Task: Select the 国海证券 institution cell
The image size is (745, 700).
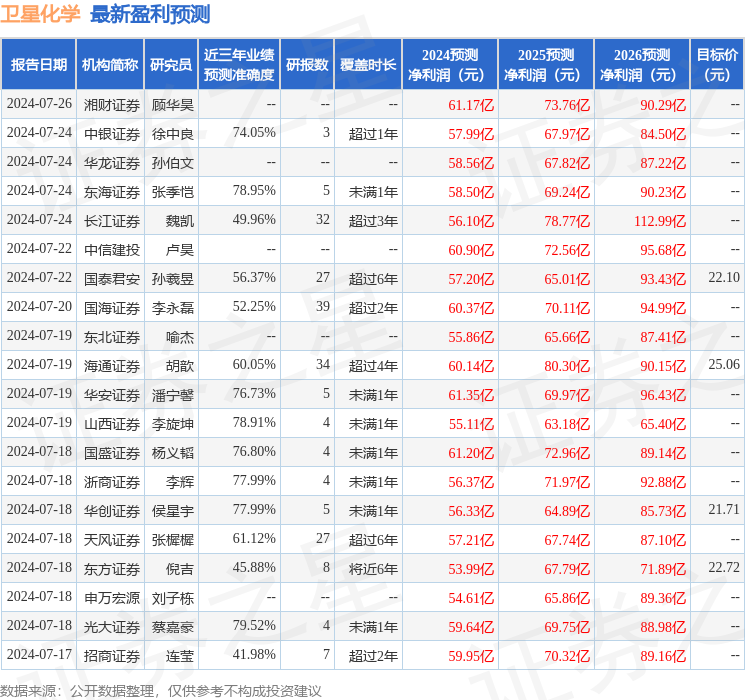Action: [112, 307]
